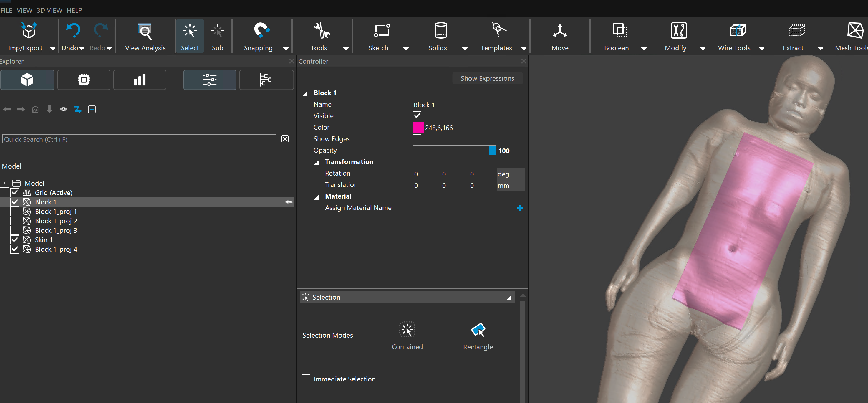The width and height of the screenshot is (868, 403).
Task: Check the Immediate Selection checkbox
Action: tap(306, 379)
